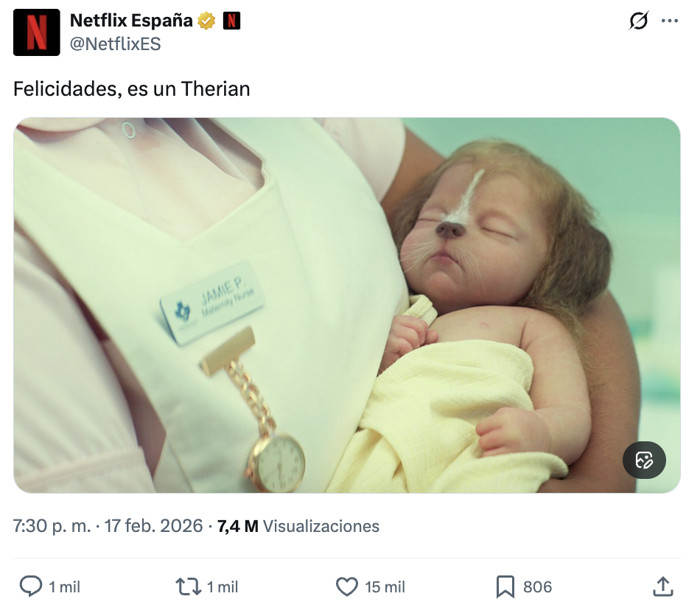This screenshot has width=700, height=613.
Task: Click the "1 mil" count beside the repost icon
Action: [x=223, y=586]
